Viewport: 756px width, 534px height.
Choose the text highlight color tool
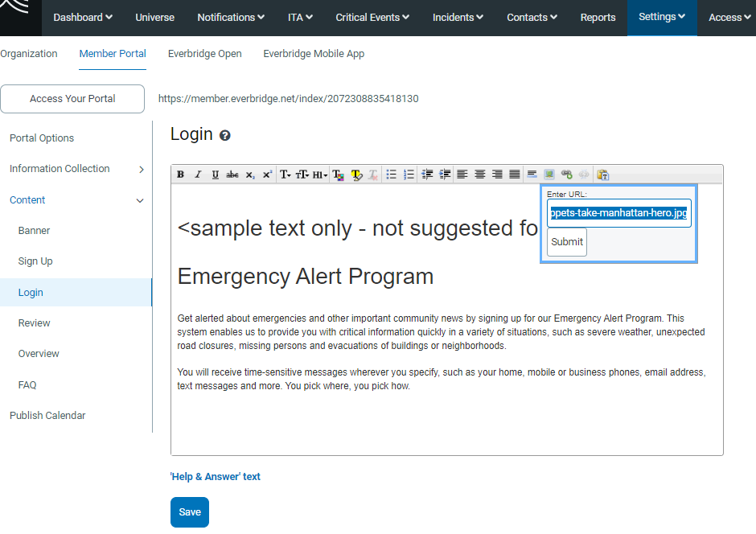pos(356,175)
